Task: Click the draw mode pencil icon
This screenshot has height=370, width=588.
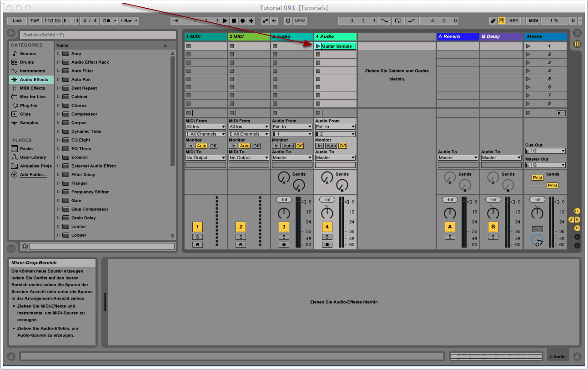Action: (493, 20)
